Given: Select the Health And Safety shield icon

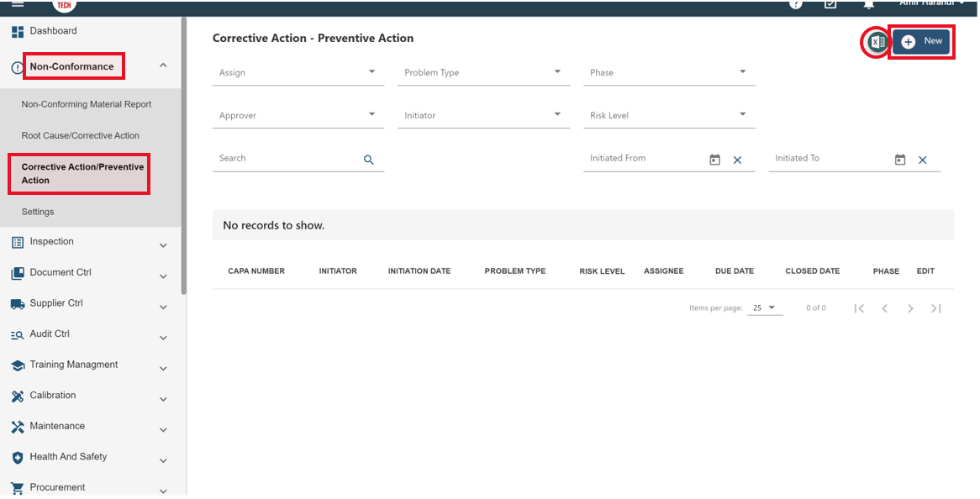Looking at the screenshot, I should coord(16,456).
